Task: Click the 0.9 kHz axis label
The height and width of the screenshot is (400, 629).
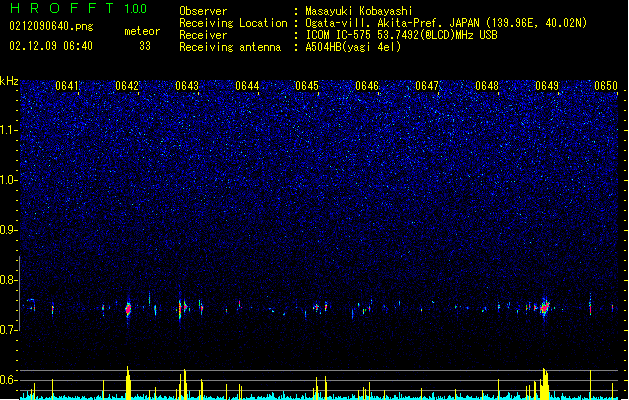Action: pyautogui.click(x=8, y=230)
